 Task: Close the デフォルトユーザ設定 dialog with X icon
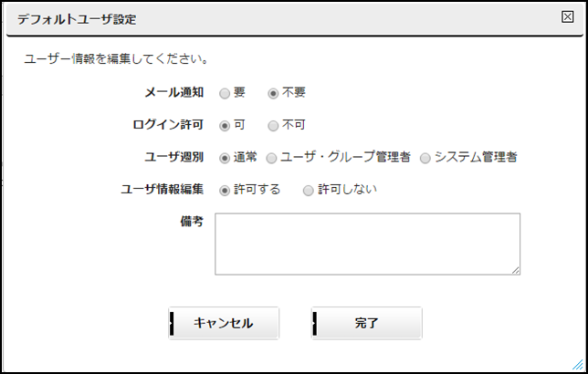click(567, 16)
